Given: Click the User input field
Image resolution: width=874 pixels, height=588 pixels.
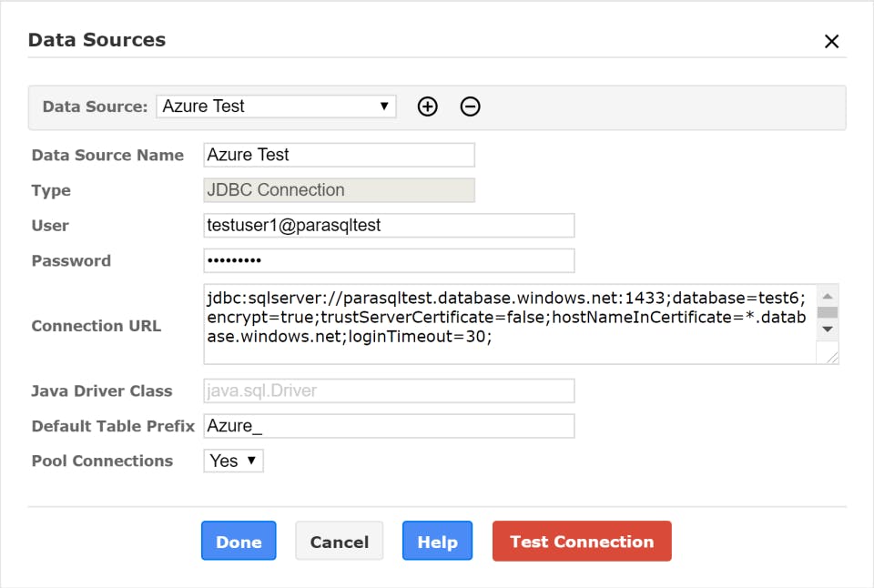Looking at the screenshot, I should tap(389, 226).
